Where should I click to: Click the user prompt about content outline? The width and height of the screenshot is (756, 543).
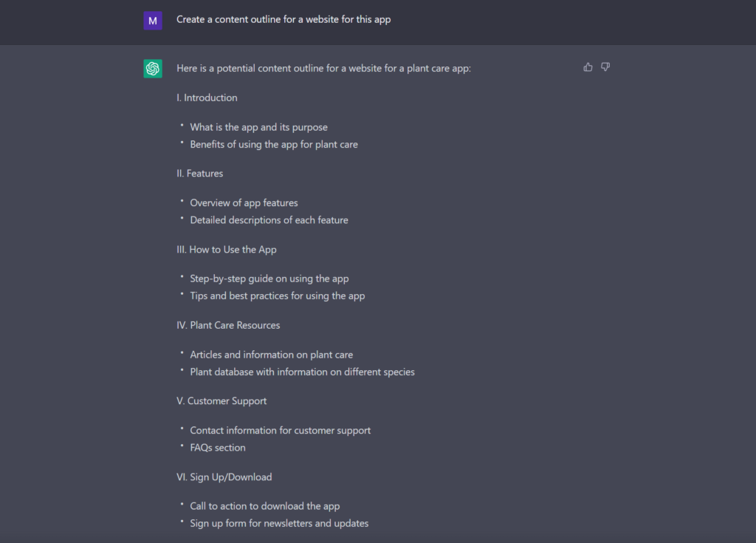click(283, 20)
